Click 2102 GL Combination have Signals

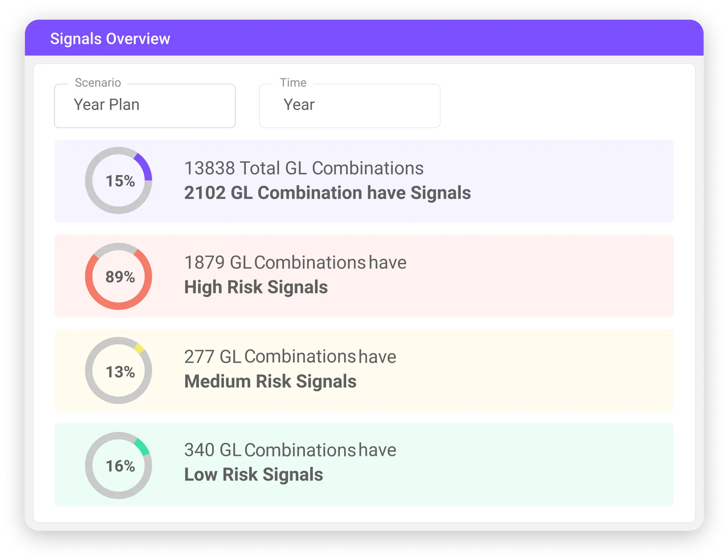point(327,193)
